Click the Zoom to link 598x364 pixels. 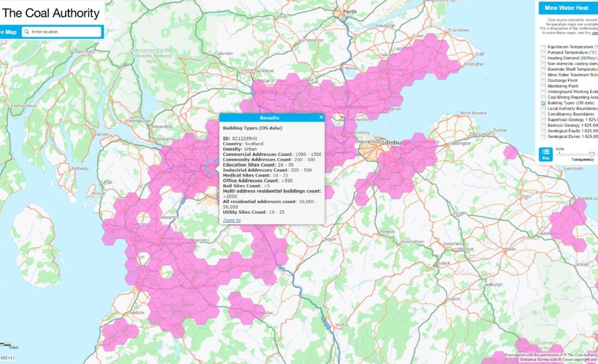(232, 220)
